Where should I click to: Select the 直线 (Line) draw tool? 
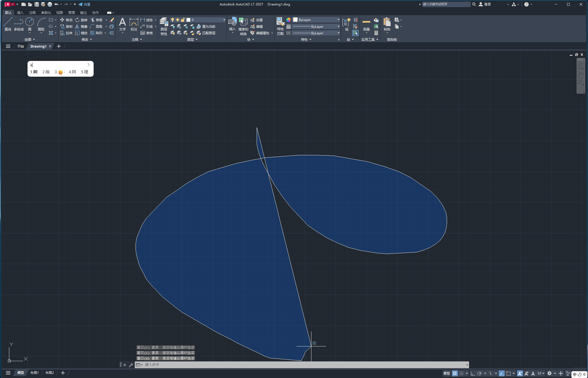point(8,24)
